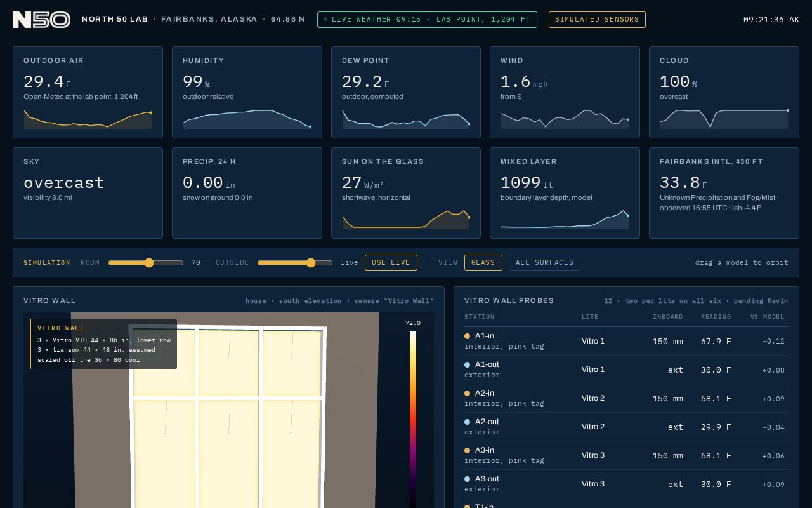Image resolution: width=812 pixels, height=508 pixels.
Task: Click the VITRO WALL annotation overlay
Action: click(x=103, y=344)
